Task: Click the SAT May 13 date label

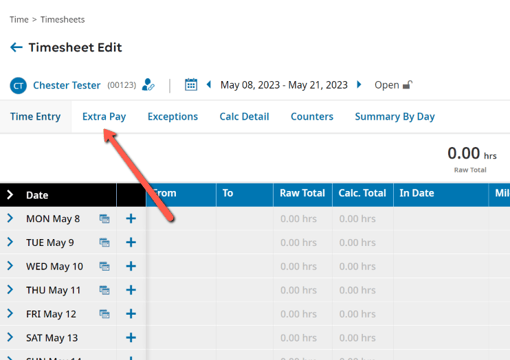Action: 52,338
